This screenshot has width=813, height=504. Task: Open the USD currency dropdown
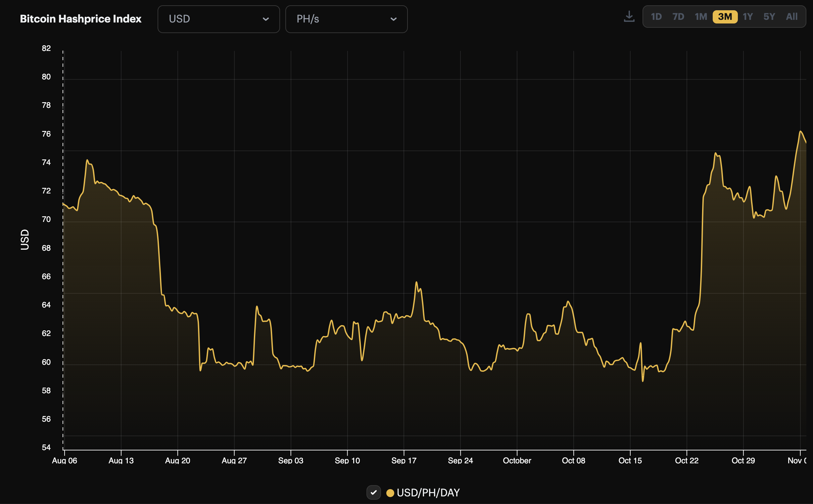tap(218, 19)
